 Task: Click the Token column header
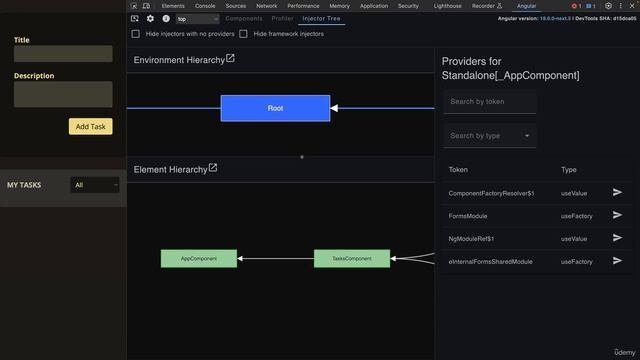coord(458,169)
